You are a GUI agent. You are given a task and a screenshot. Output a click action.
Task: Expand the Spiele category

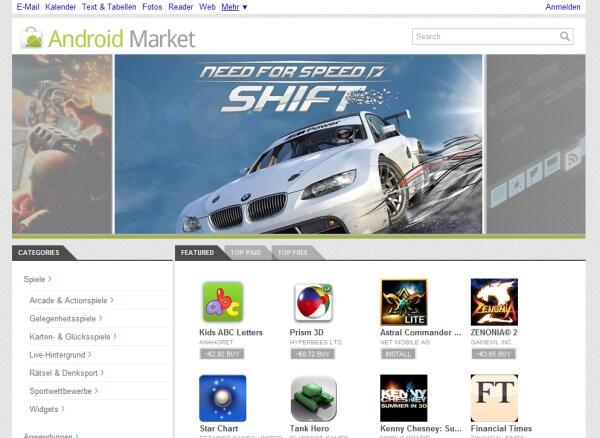(37, 279)
